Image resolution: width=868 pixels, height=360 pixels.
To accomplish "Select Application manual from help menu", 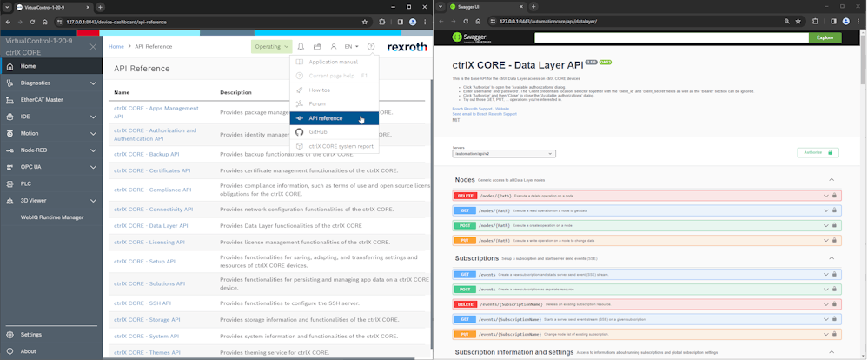I will click(x=335, y=62).
